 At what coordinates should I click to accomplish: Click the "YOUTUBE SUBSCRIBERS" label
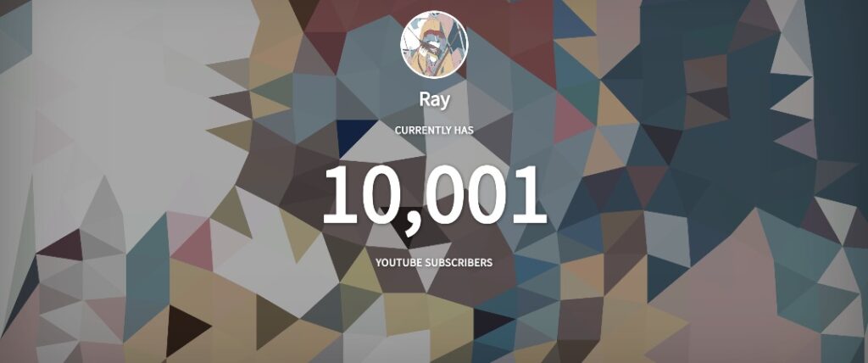pos(434,262)
